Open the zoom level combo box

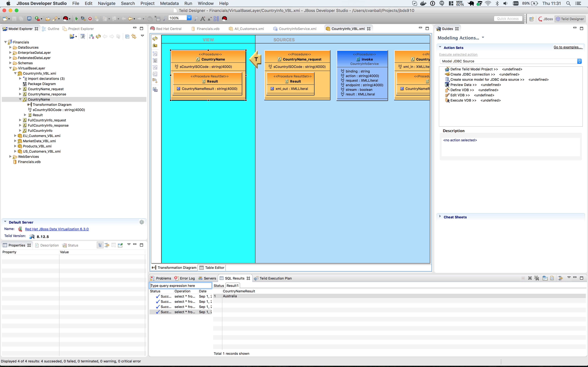(189, 18)
